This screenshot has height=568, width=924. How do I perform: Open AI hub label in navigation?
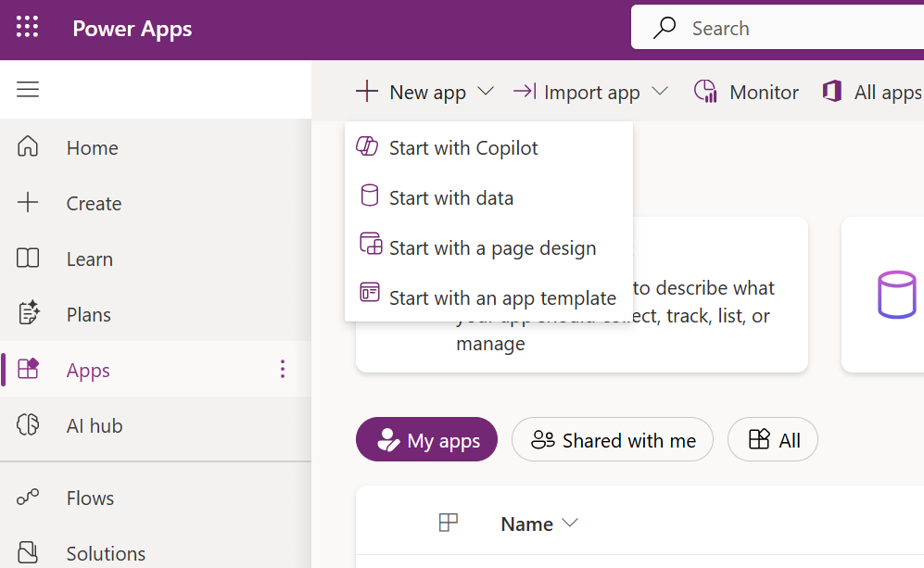tap(95, 425)
